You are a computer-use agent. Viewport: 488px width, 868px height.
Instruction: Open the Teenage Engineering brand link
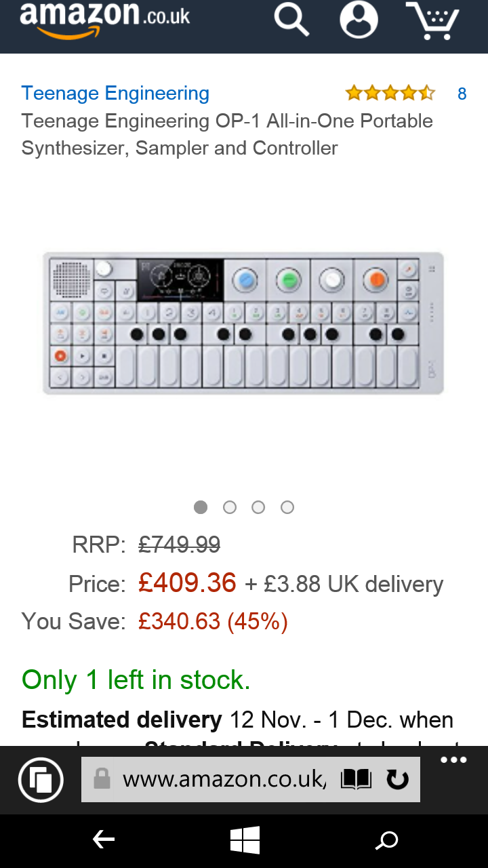(115, 94)
